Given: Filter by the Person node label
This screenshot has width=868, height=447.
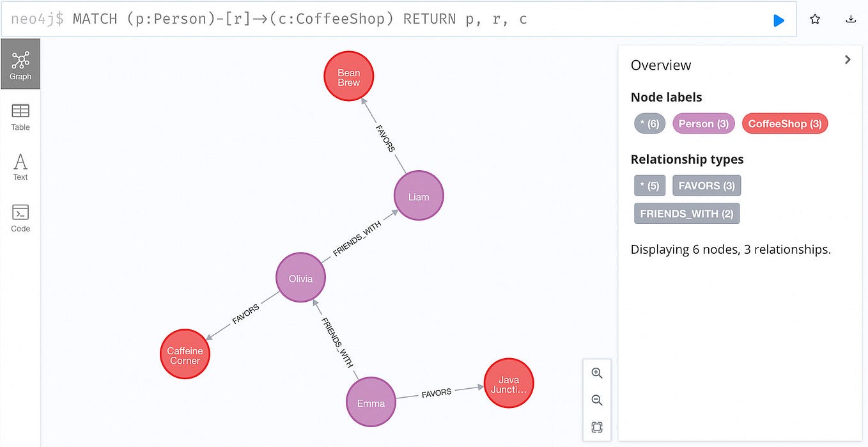Looking at the screenshot, I should click(x=703, y=123).
